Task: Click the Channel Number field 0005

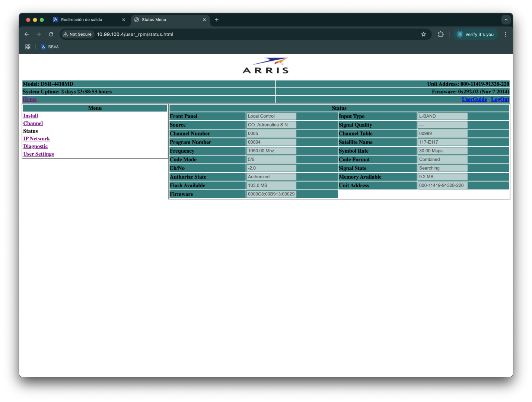Action: (x=271, y=133)
